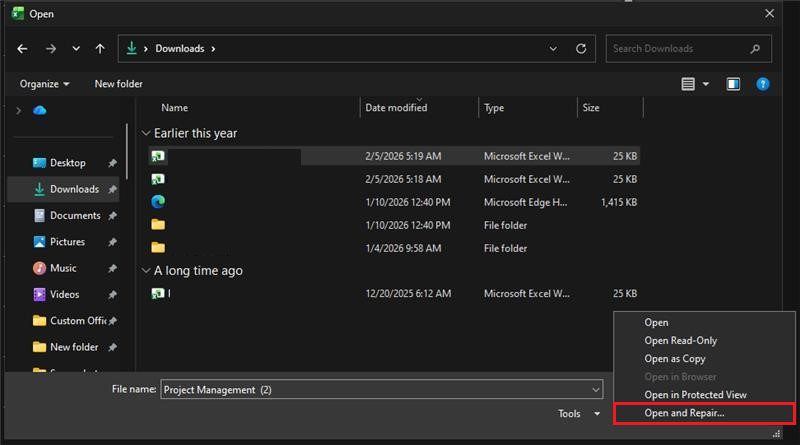Click the 1,415 KB size cell
This screenshot has height=445, width=800.
point(619,203)
